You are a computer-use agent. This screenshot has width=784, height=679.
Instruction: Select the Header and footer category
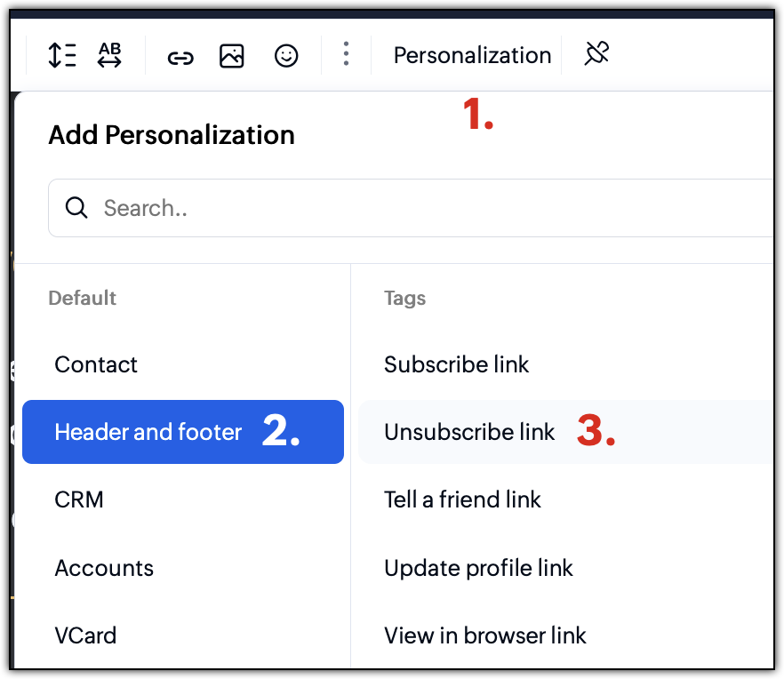click(183, 432)
